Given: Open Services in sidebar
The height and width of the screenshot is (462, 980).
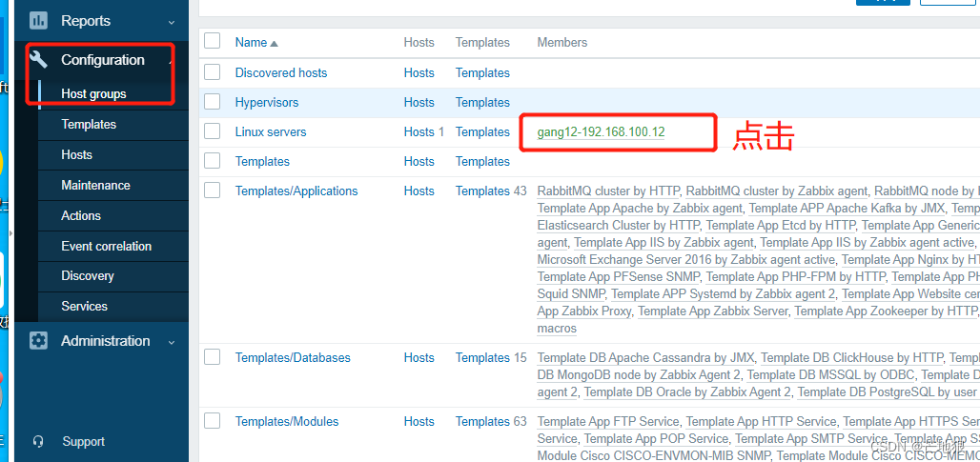Looking at the screenshot, I should point(85,306).
